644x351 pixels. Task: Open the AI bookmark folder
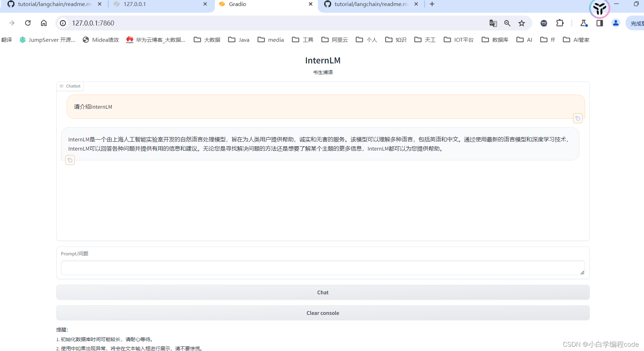coord(524,40)
